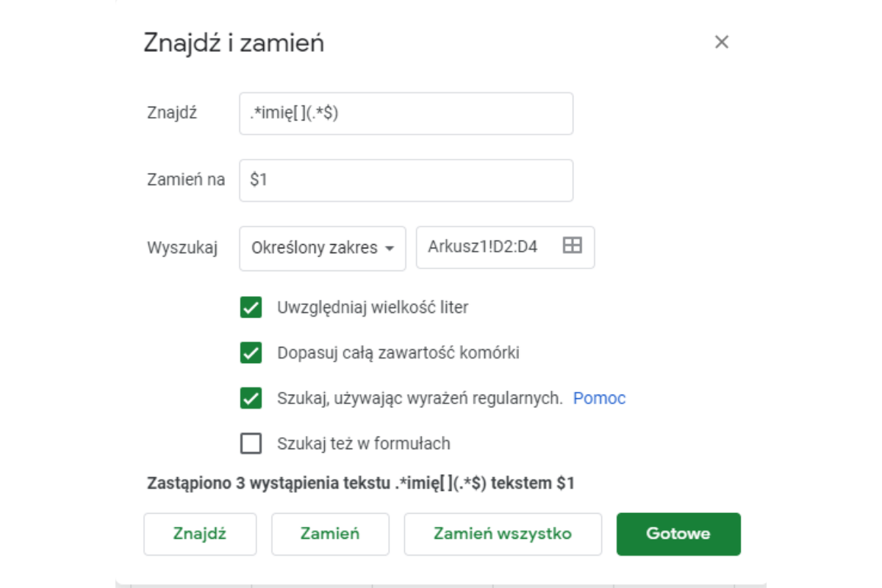Uncheck 'Uwzględniaj wielkość liter' checkbox
The width and height of the screenshot is (882, 588).
point(251,307)
